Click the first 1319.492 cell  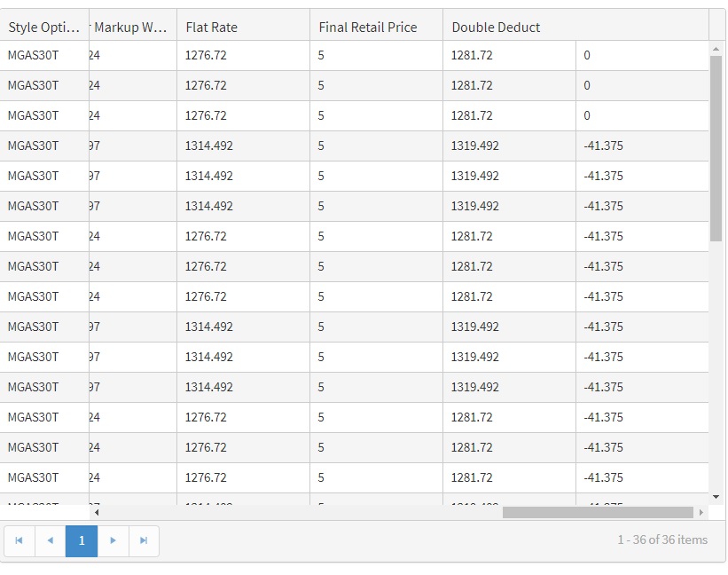(474, 146)
